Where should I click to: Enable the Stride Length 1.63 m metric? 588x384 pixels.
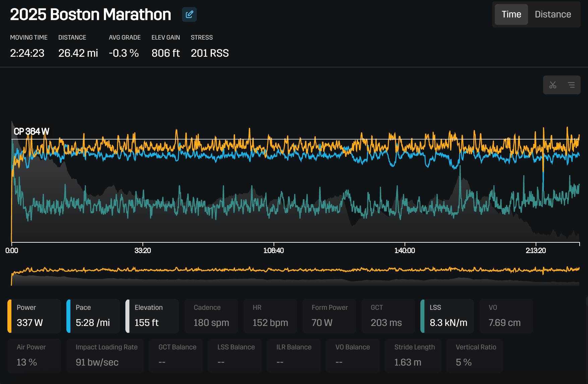[x=413, y=356]
